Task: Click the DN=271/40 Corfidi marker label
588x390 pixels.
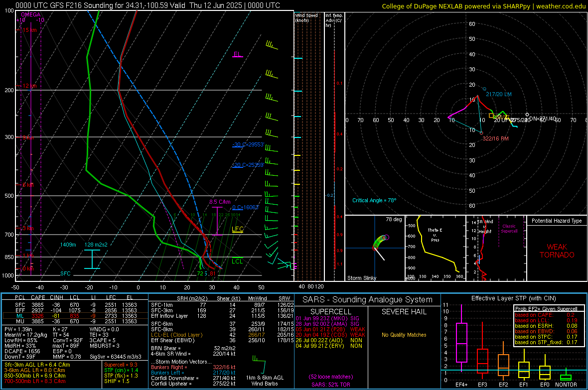Action: coord(543,119)
